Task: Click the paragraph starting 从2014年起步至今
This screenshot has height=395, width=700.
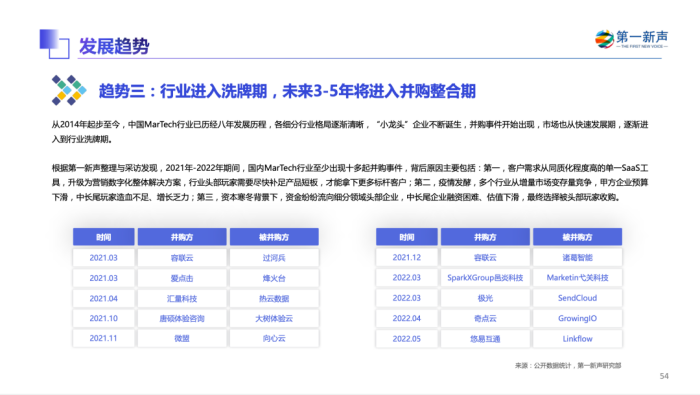Action: point(350,132)
